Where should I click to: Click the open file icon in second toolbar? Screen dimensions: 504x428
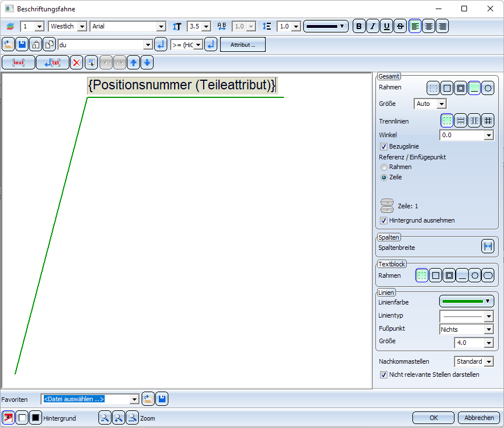click(x=9, y=45)
